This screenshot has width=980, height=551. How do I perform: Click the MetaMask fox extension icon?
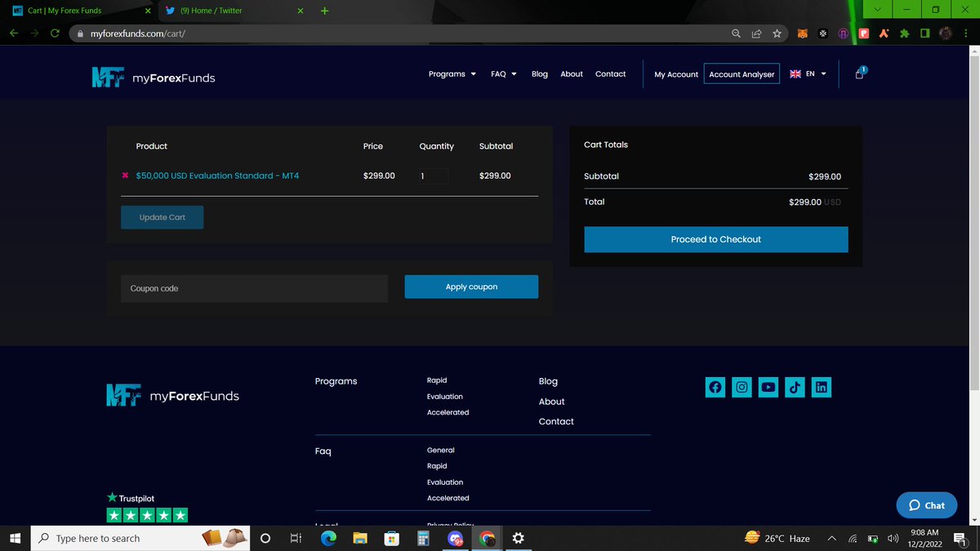click(x=804, y=33)
